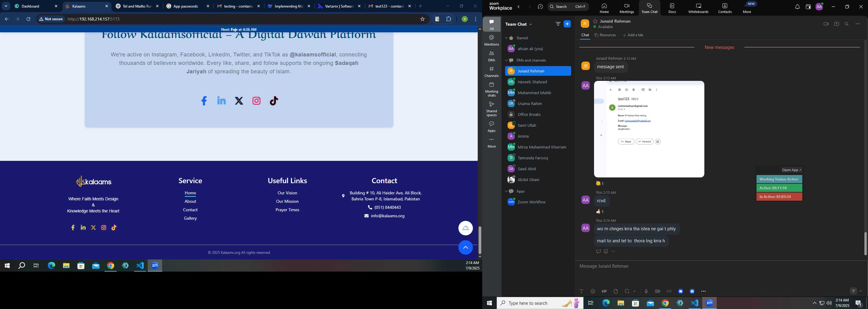
Task: Collapse Apps section in chat list
Action: 506,191
